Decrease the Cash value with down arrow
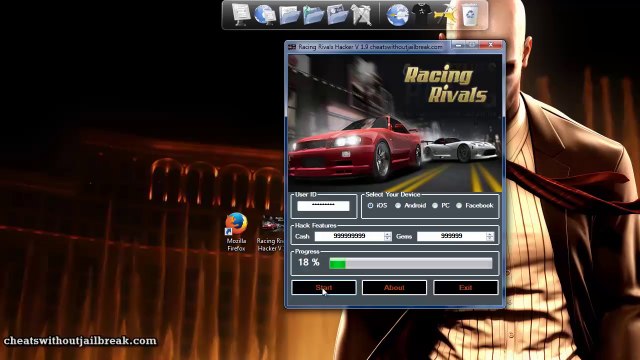 point(387,238)
